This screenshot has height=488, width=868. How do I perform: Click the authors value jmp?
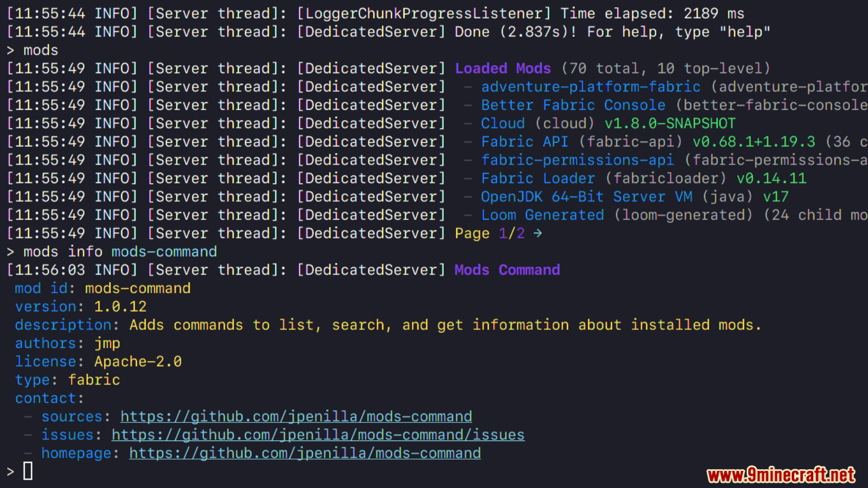pyautogui.click(x=107, y=343)
